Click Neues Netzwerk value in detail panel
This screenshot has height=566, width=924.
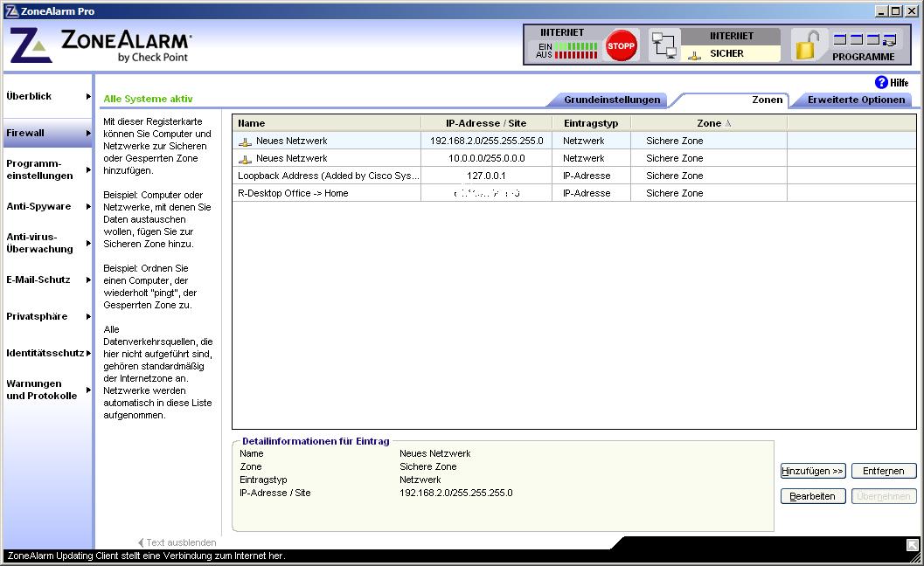pyautogui.click(x=434, y=453)
